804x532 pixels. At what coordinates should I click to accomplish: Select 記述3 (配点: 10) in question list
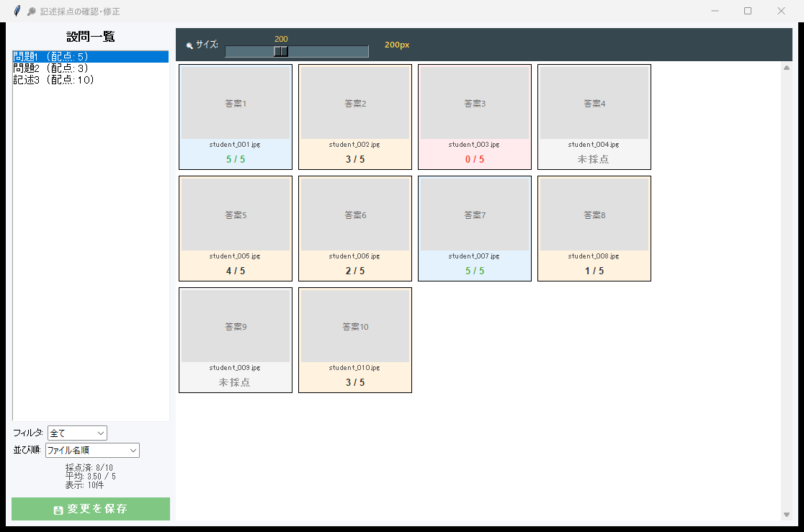(x=54, y=79)
